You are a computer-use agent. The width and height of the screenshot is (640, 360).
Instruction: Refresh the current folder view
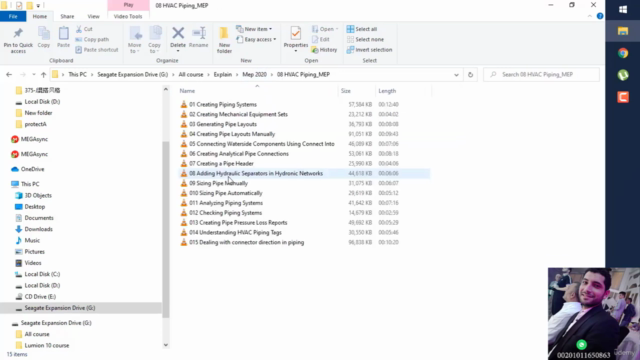(x=470, y=75)
